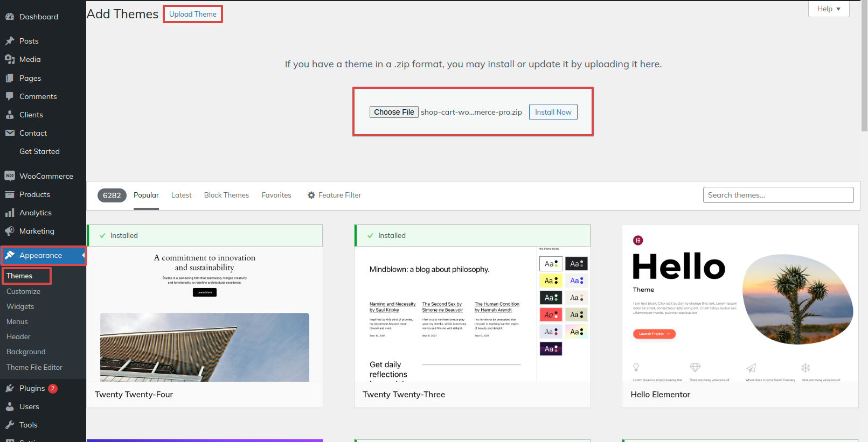
Task: Open the Favorites tab
Action: 276,195
